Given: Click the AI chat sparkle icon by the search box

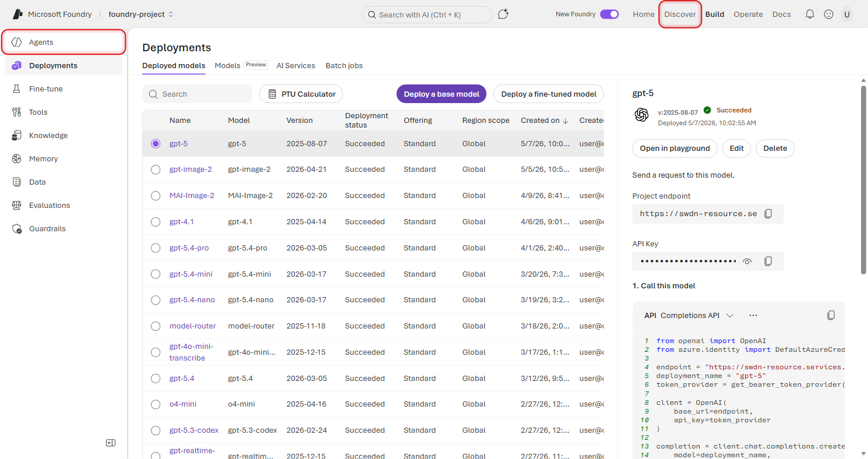Looking at the screenshot, I should 503,14.
